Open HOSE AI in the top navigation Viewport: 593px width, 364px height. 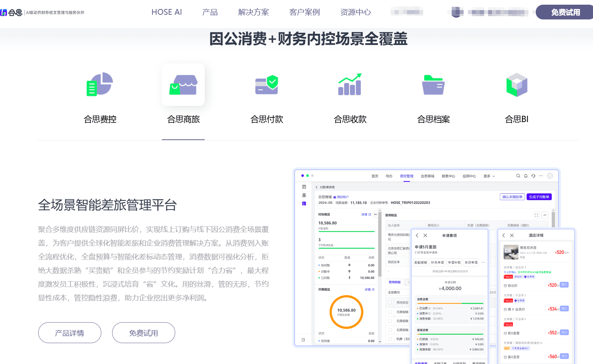click(x=167, y=12)
